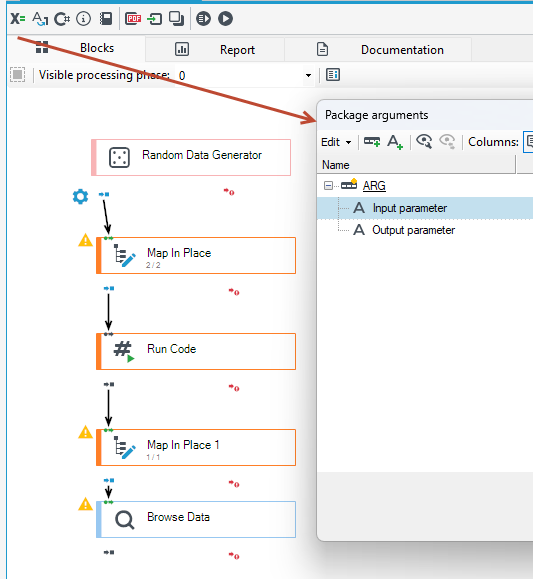
Task: Click the add parameter A-plus icon
Action: [395, 142]
